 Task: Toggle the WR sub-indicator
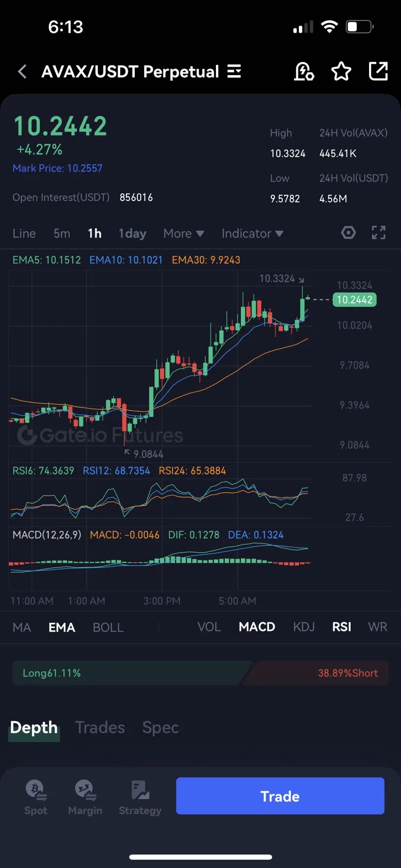click(378, 627)
